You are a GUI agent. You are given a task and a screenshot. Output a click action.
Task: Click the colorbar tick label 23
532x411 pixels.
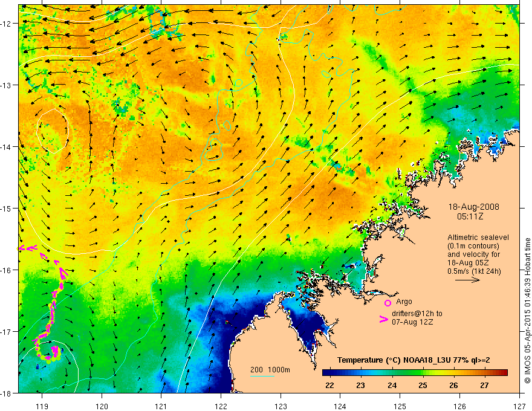(x=361, y=386)
